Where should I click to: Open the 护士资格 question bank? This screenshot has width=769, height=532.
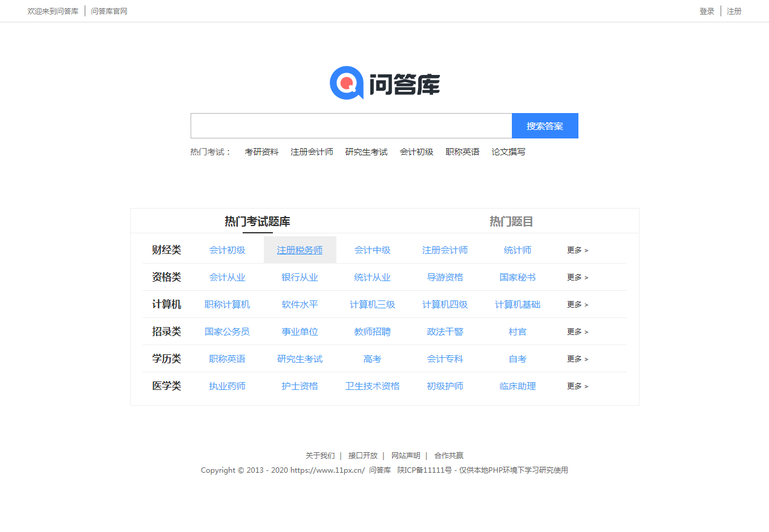point(299,386)
